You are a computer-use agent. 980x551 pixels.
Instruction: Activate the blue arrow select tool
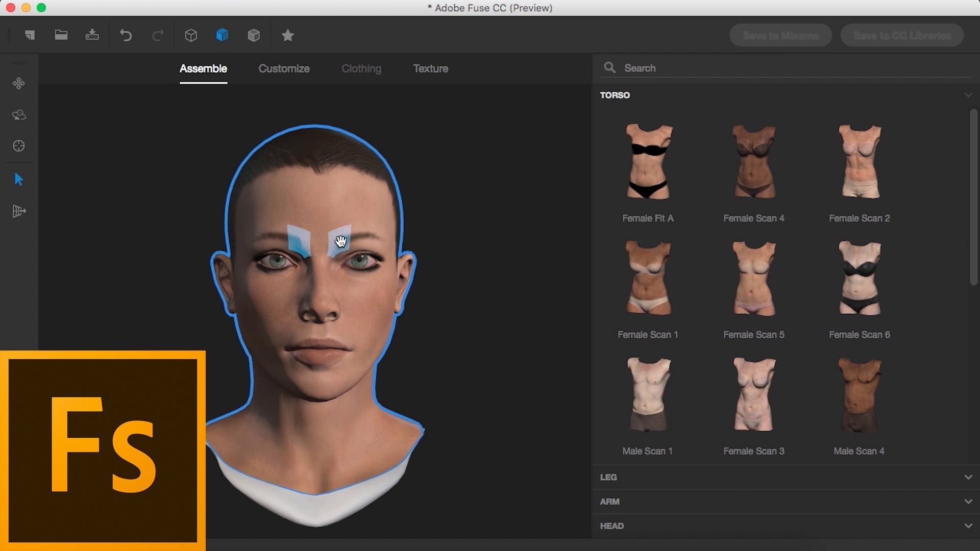coord(19,180)
